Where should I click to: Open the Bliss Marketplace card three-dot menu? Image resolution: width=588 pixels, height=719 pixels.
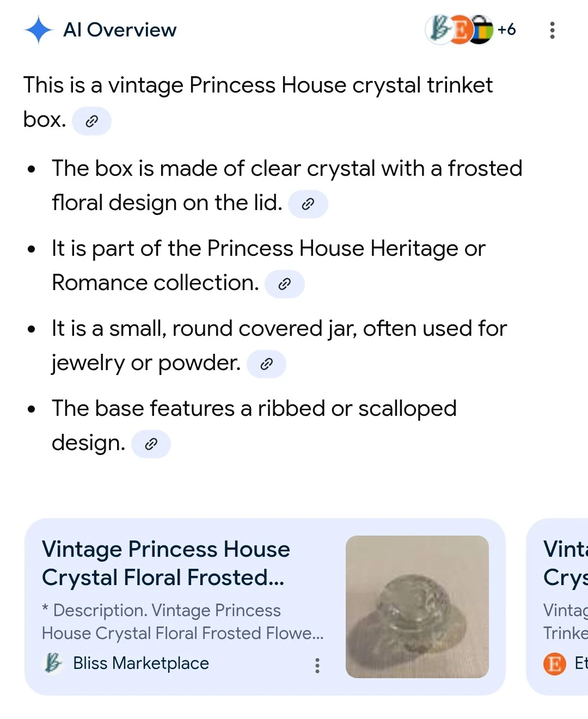(317, 665)
